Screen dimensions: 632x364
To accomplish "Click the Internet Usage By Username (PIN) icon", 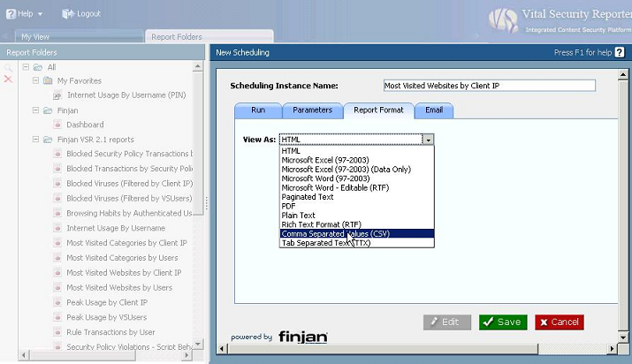I will click(57, 95).
